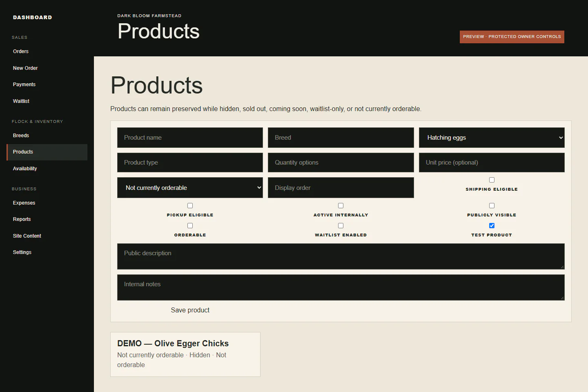Focus the Display order field
Image resolution: width=588 pixels, height=392 pixels.
(x=341, y=188)
